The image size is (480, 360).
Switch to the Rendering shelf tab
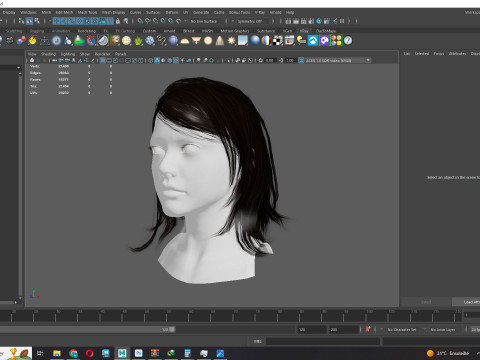click(87, 31)
